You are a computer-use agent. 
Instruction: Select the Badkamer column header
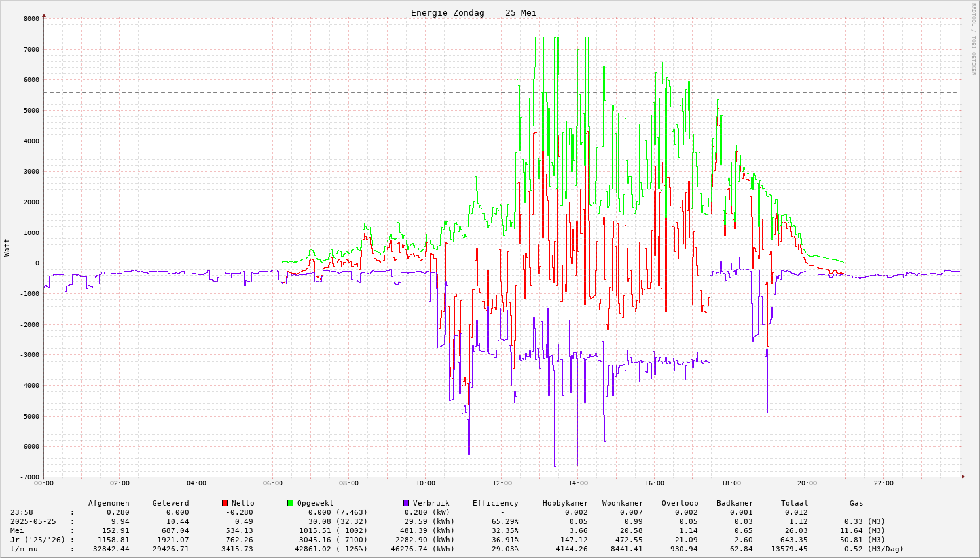tap(735, 503)
